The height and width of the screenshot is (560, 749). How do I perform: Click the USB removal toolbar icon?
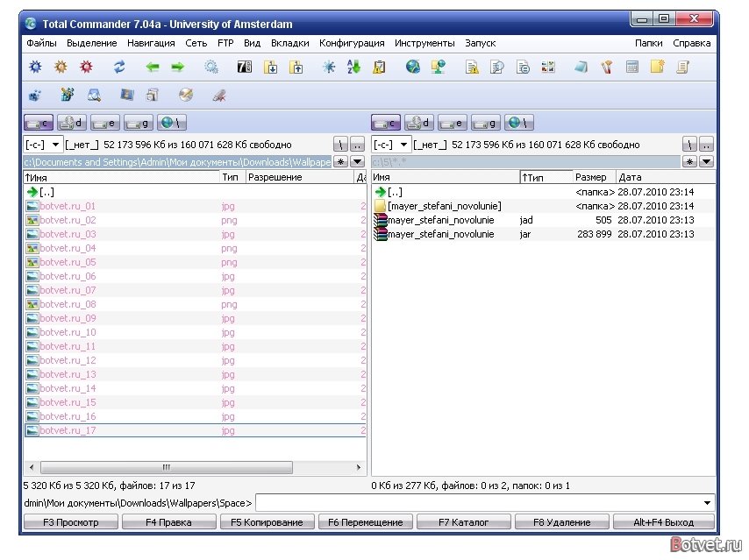(x=219, y=95)
